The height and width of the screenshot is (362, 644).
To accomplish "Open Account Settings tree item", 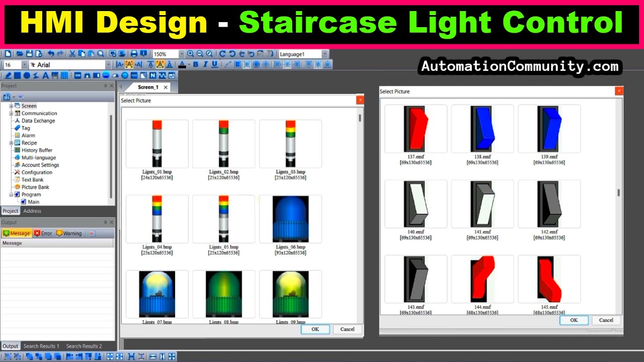I will click(40, 165).
